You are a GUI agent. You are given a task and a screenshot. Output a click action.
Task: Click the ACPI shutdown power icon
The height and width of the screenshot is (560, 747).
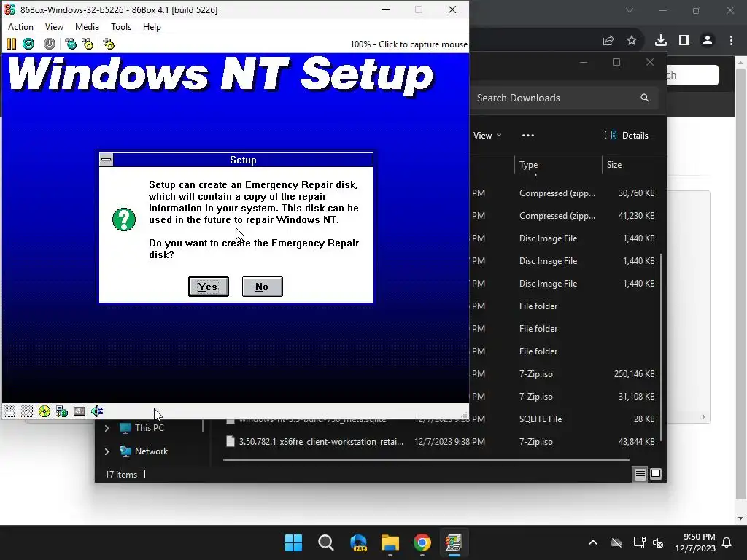point(50,44)
